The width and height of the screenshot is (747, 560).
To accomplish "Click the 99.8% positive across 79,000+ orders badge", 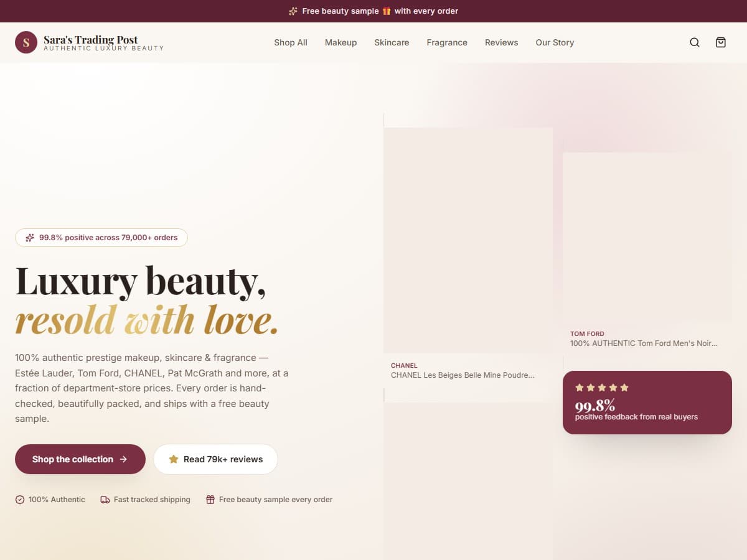I will pos(101,238).
